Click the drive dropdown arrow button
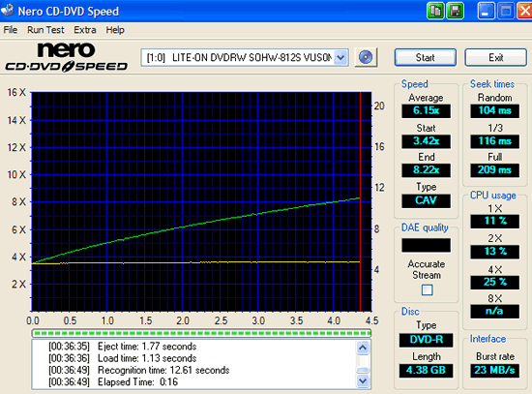The height and width of the screenshot is (394, 532). 340,57
